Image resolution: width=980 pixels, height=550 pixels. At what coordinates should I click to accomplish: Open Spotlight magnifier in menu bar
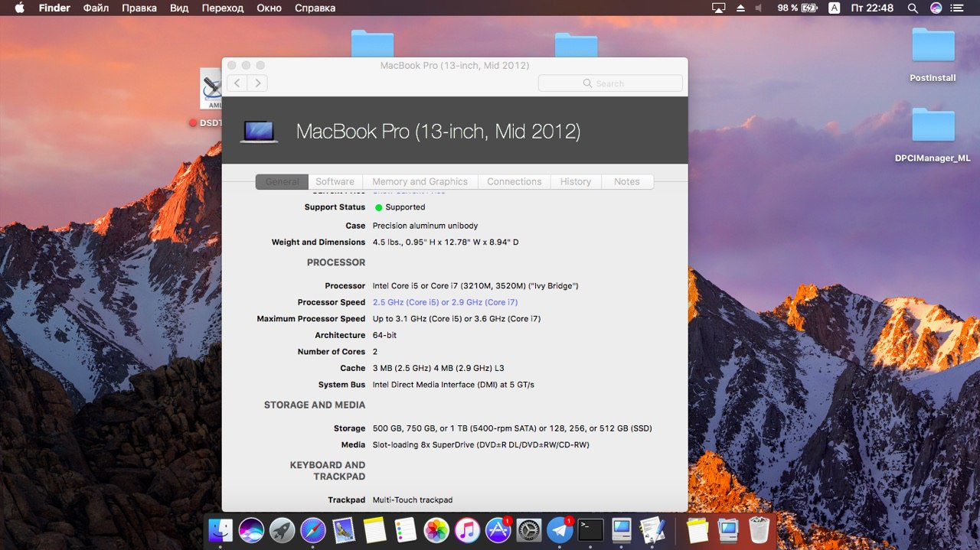coord(913,8)
